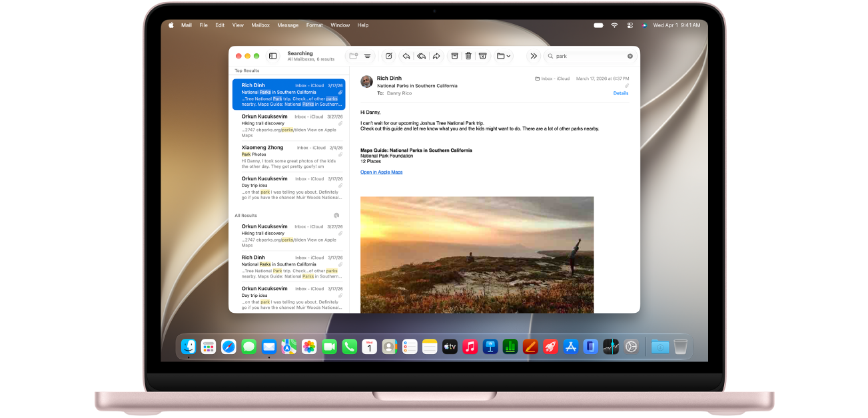The height and width of the screenshot is (418, 868).
Task: Select Xiaomeng Zhong Park Photos message
Action: tap(289, 156)
